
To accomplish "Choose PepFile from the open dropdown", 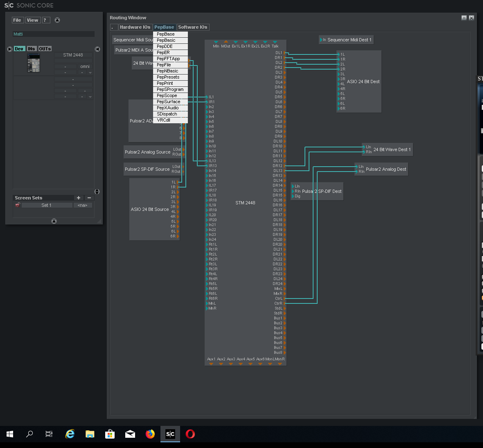I will tap(170, 65).
